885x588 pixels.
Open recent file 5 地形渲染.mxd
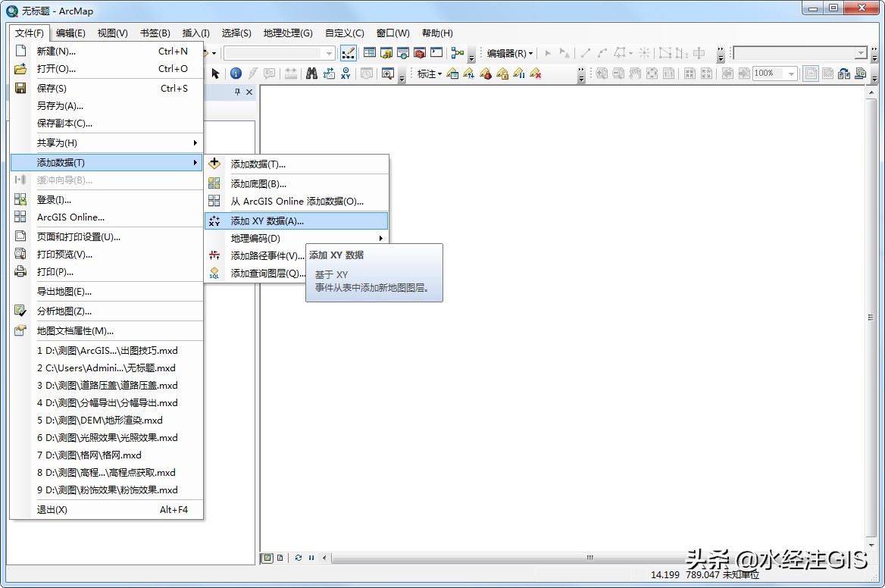100,420
